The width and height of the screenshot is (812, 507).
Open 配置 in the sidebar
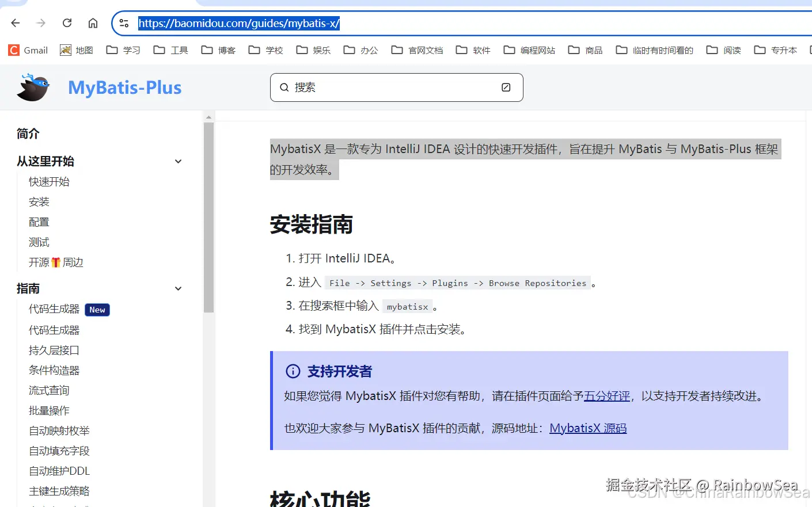pos(39,222)
